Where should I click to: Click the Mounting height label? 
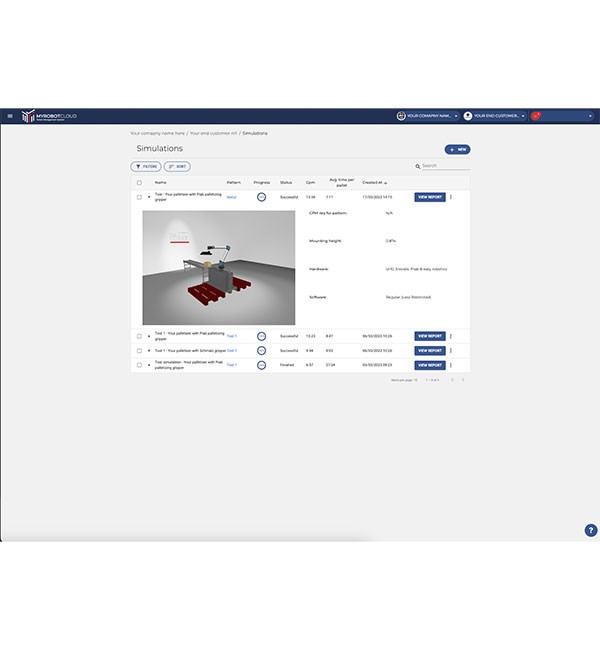[x=325, y=241]
